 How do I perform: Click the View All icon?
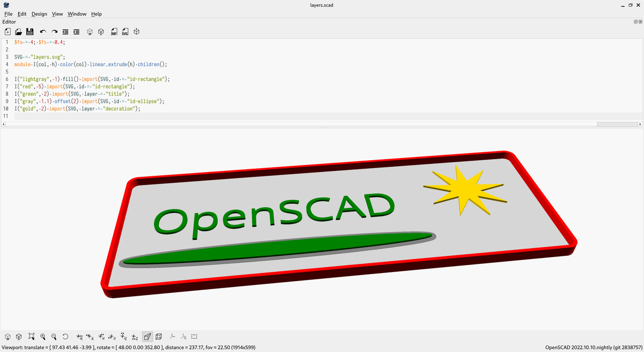point(32,337)
